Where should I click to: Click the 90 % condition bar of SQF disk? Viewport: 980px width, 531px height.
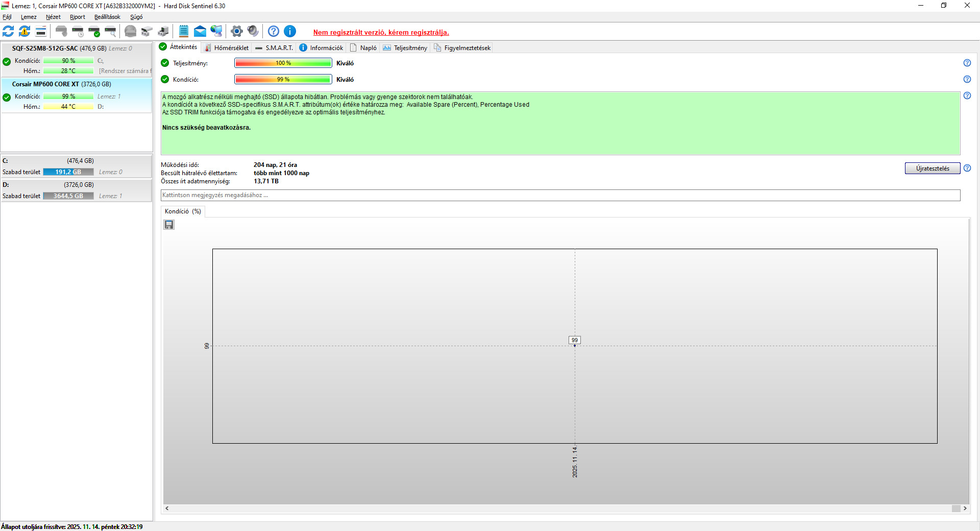[68, 61]
